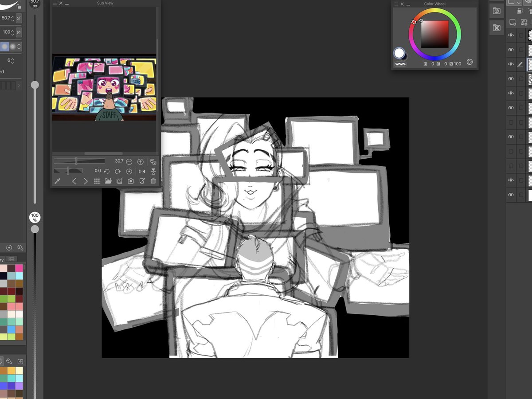Open the Sub View panel menu
The image size is (532, 399).
point(55,4)
